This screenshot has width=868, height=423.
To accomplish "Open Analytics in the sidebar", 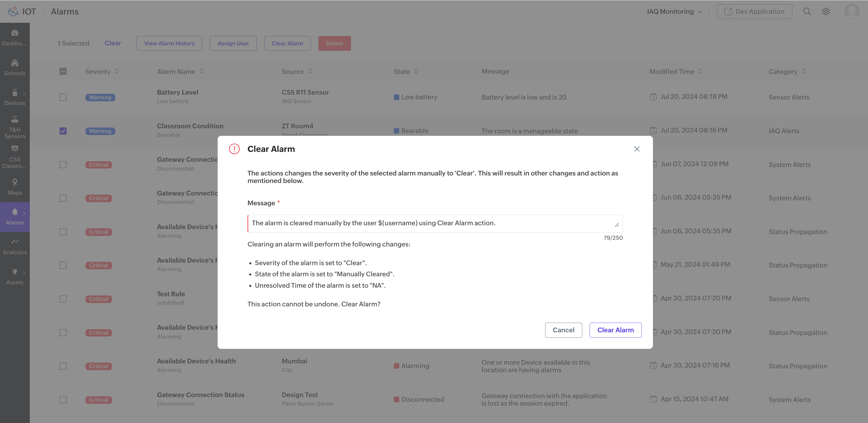I will tap(15, 246).
